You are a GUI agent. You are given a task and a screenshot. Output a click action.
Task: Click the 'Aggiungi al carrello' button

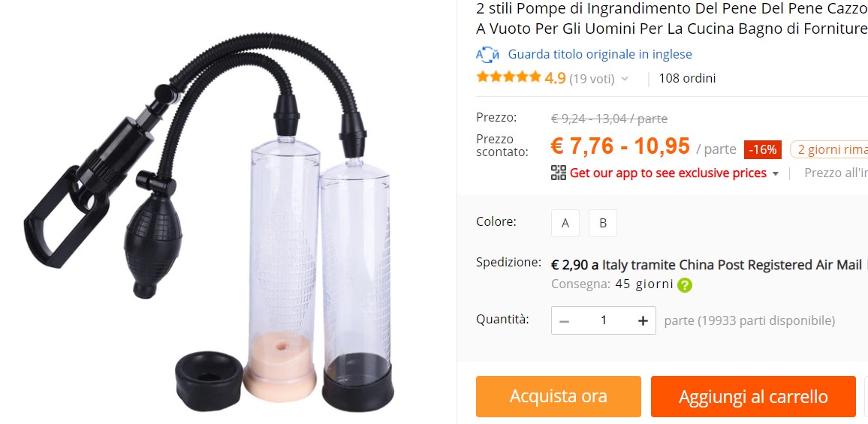click(753, 396)
